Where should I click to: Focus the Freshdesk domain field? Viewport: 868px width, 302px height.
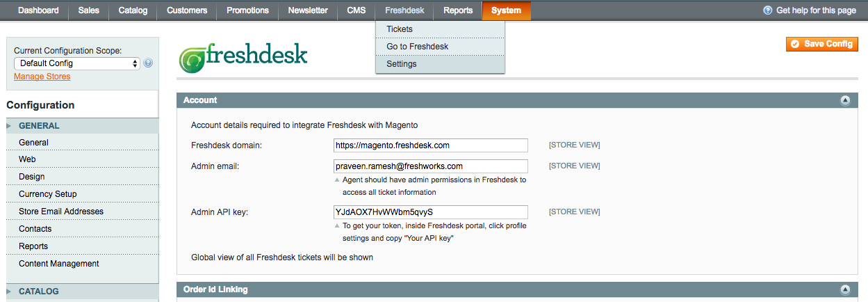pyautogui.click(x=430, y=145)
